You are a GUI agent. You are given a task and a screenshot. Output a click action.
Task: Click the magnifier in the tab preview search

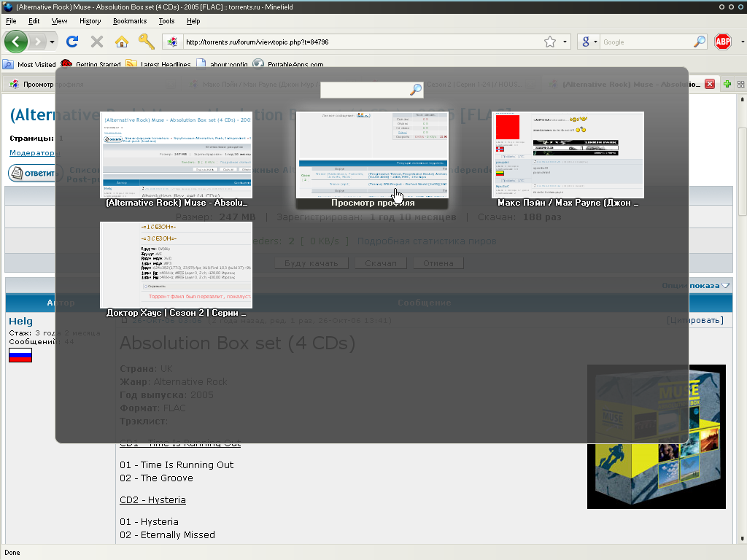417,90
